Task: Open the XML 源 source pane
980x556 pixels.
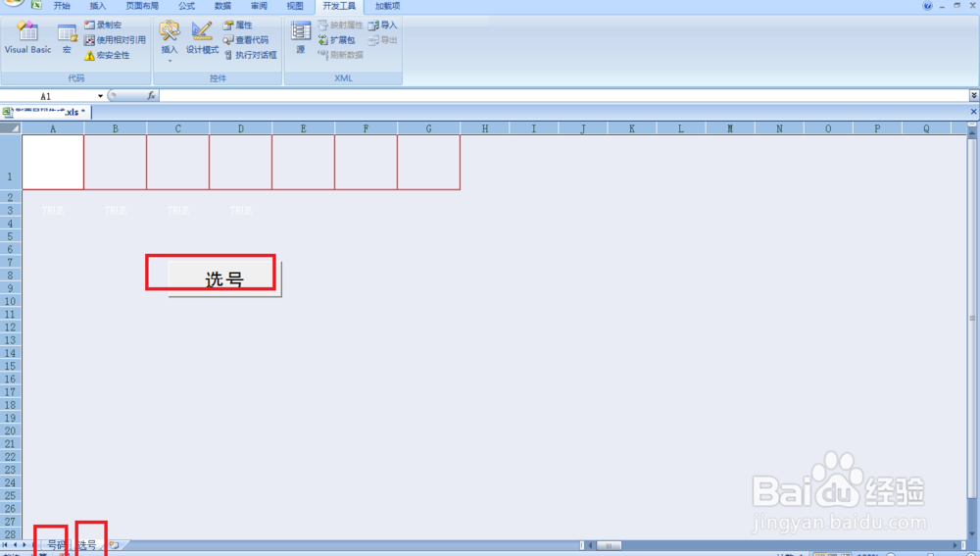Action: [x=301, y=37]
